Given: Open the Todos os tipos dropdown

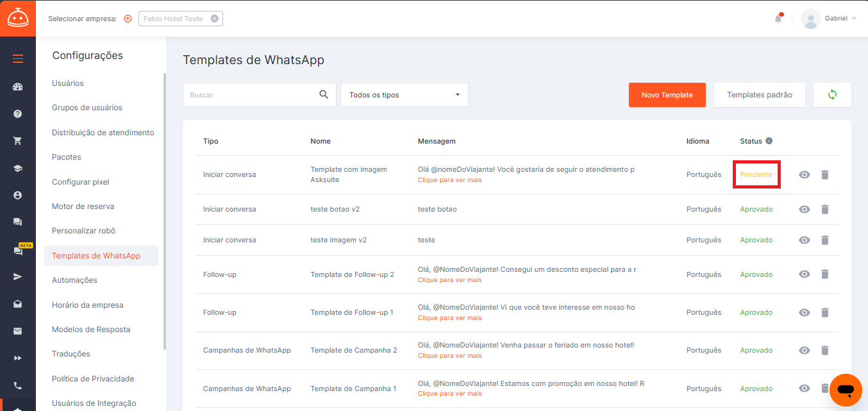Looking at the screenshot, I should (405, 95).
